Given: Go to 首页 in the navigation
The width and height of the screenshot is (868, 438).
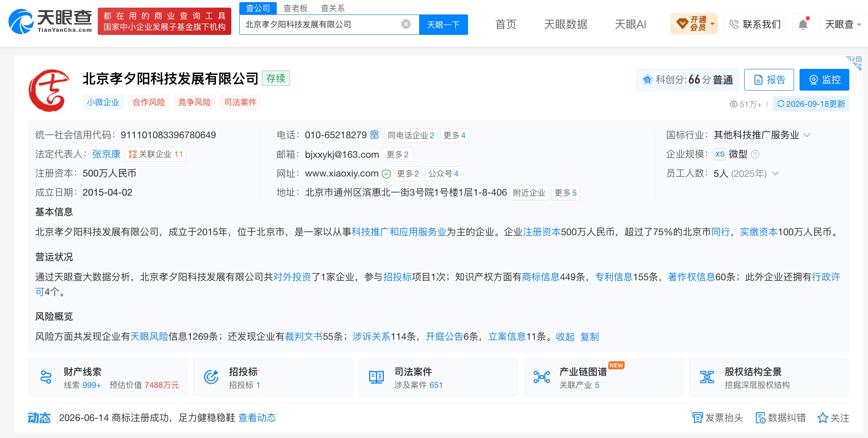Looking at the screenshot, I should pyautogui.click(x=506, y=24).
